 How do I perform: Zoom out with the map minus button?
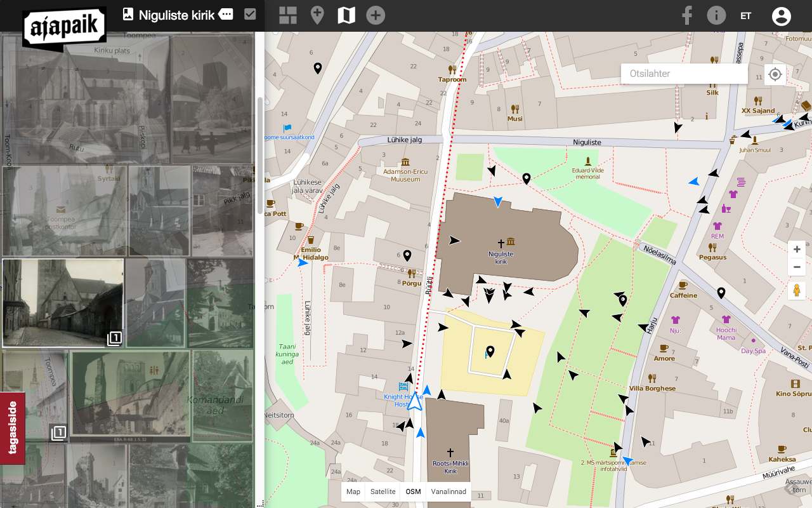[x=797, y=267]
